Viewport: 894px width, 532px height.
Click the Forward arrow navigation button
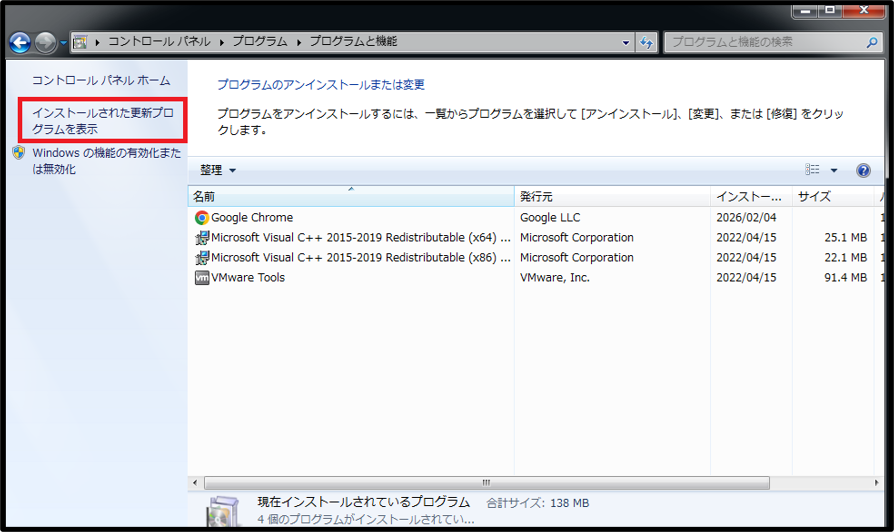[x=45, y=42]
